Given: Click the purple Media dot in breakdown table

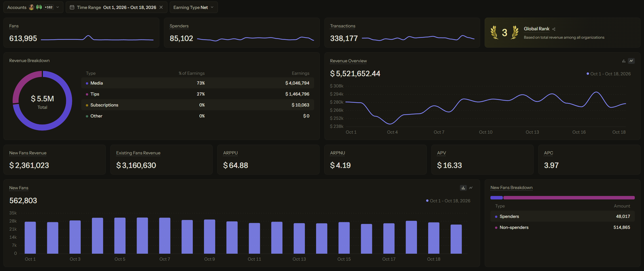Looking at the screenshot, I should point(87,83).
